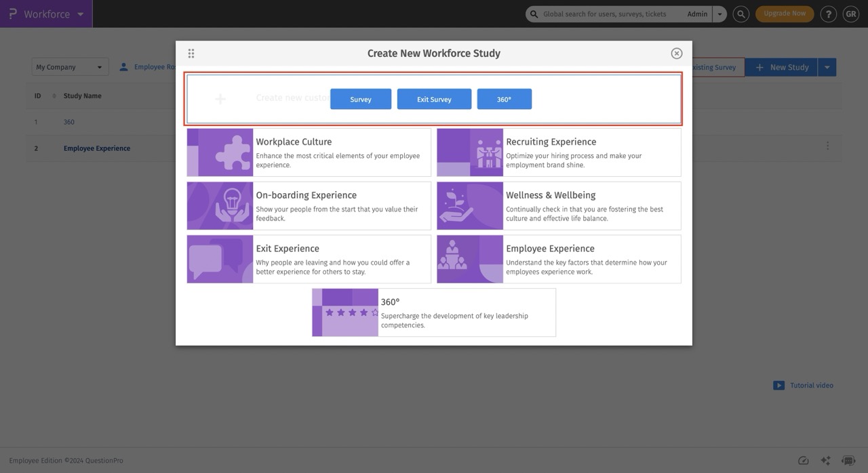Image resolution: width=868 pixels, height=473 pixels.
Task: Click the drag handle dots in dialog header
Action: (x=191, y=52)
